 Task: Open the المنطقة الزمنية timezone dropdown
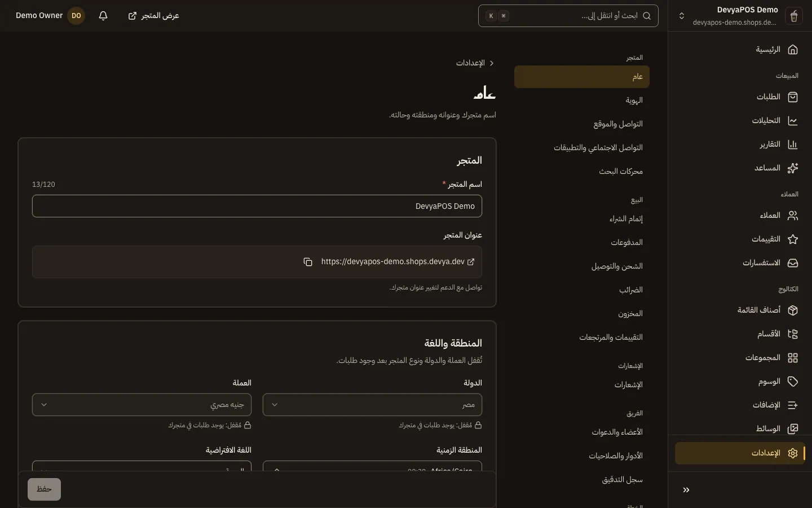pos(372,466)
